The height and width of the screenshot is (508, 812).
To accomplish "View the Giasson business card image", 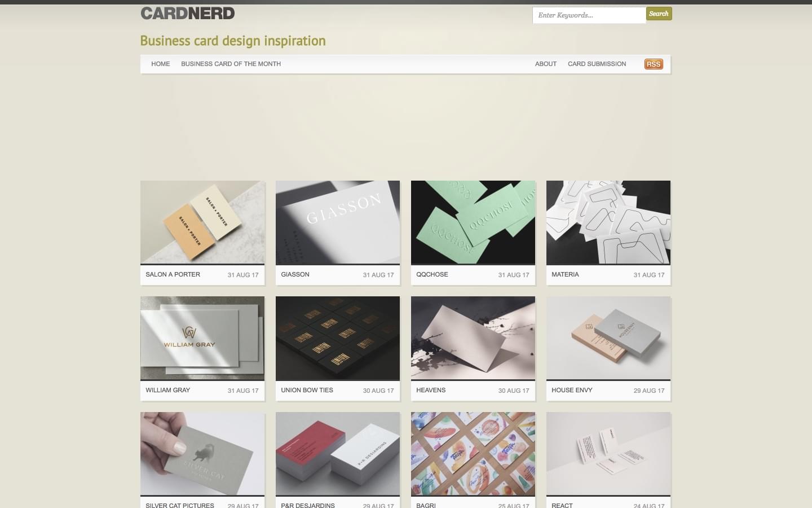I will coord(338,222).
